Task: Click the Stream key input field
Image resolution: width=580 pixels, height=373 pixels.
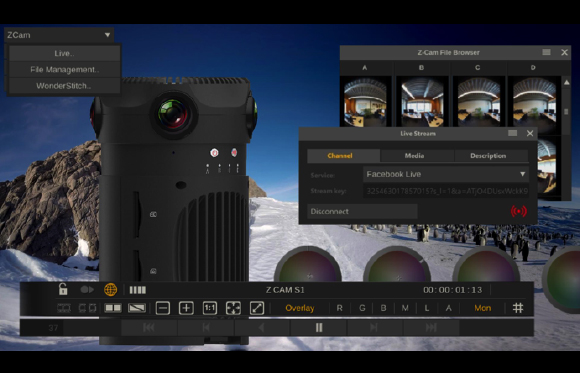Action: 446,191
